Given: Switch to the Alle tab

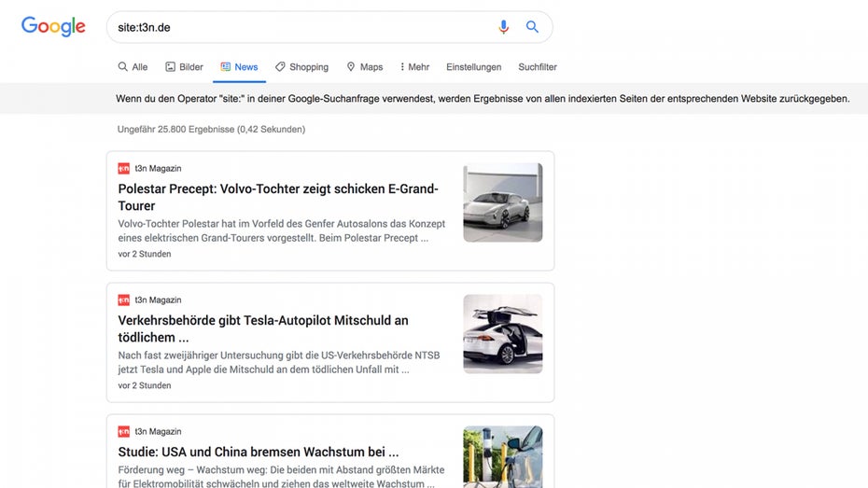Looking at the screenshot, I should [x=133, y=67].
